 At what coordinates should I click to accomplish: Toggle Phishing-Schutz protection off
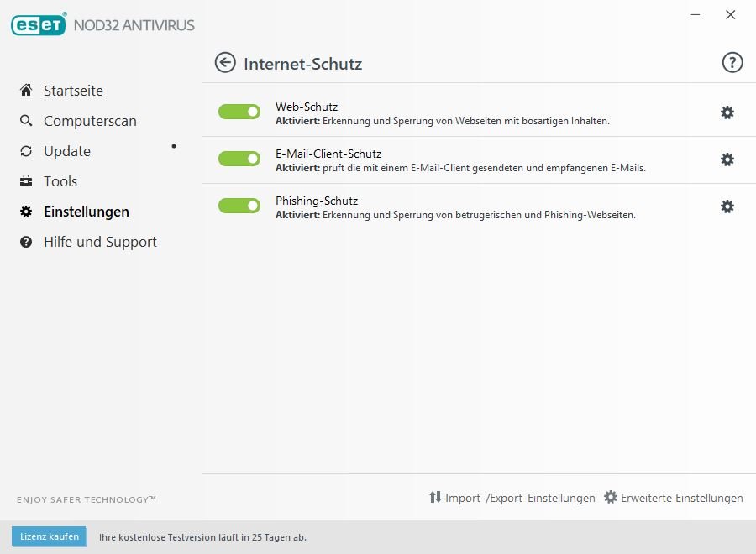[239, 206]
